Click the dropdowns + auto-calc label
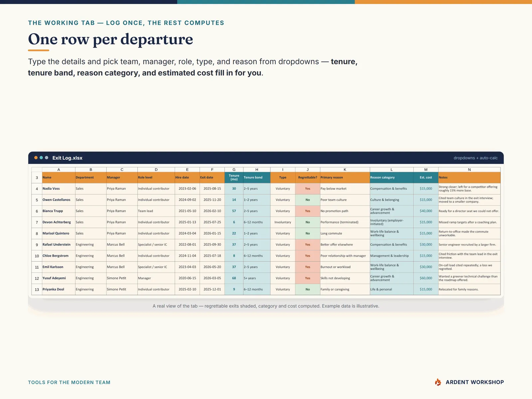The width and height of the screenshot is (532, 399). (475, 158)
